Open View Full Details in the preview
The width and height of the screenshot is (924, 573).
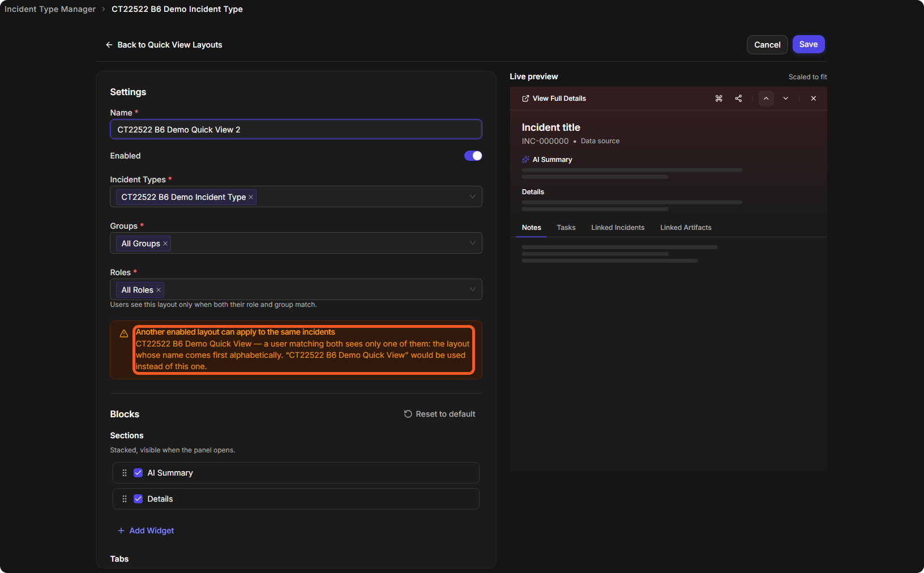point(554,99)
